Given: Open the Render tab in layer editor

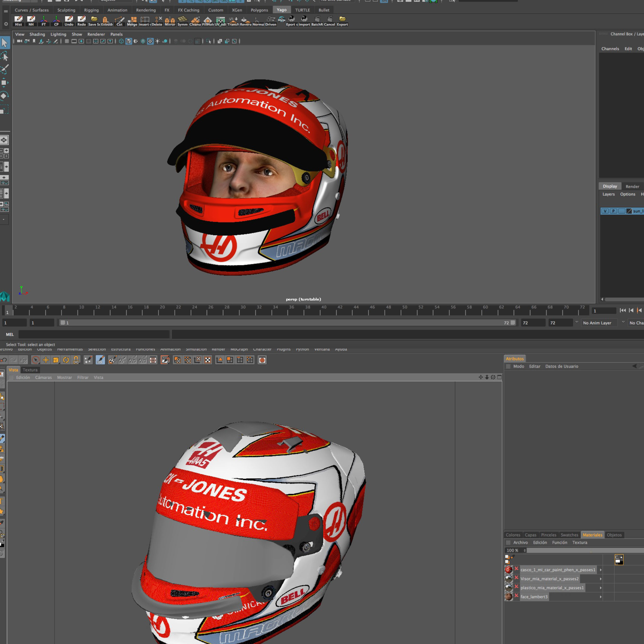Looking at the screenshot, I should (632, 186).
